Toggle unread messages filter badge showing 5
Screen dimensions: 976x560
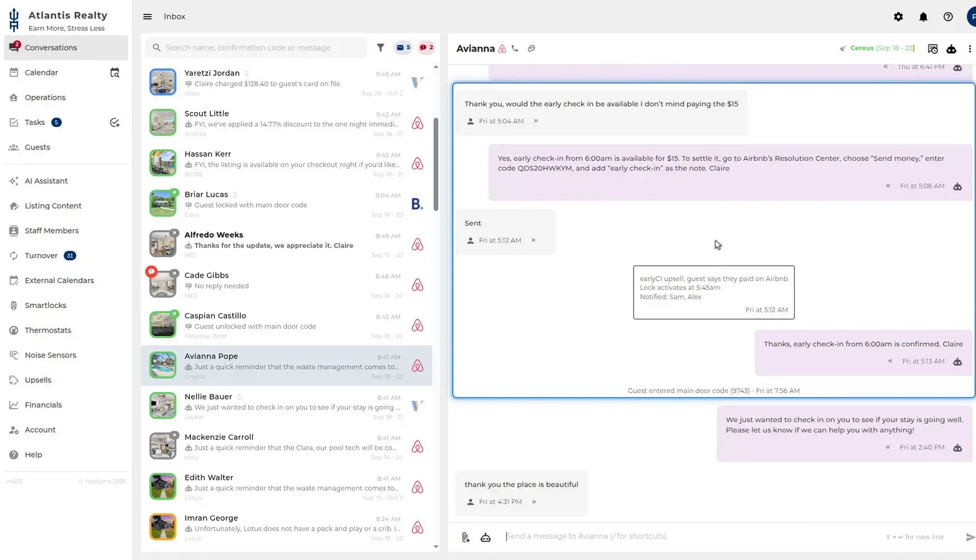click(x=403, y=47)
